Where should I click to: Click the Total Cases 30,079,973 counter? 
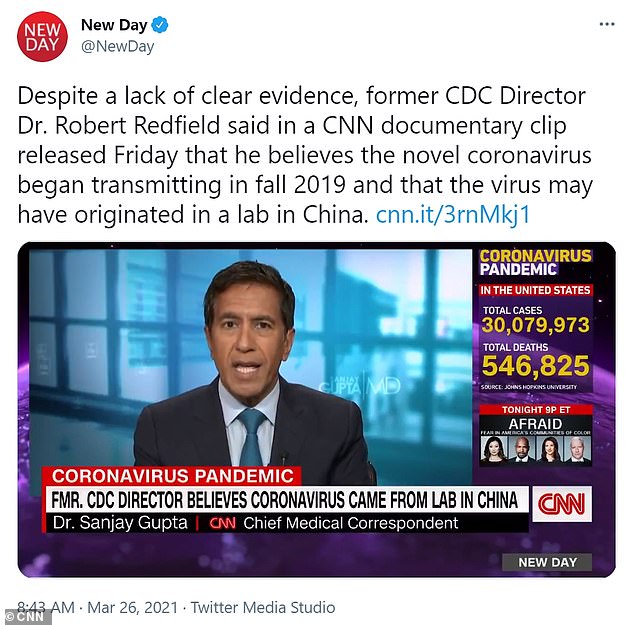click(535, 320)
